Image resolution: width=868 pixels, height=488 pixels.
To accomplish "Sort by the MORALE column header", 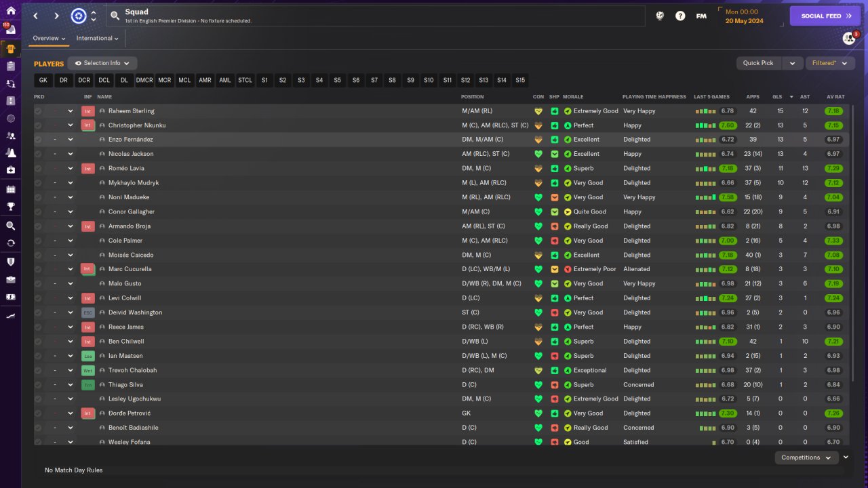I will point(573,97).
